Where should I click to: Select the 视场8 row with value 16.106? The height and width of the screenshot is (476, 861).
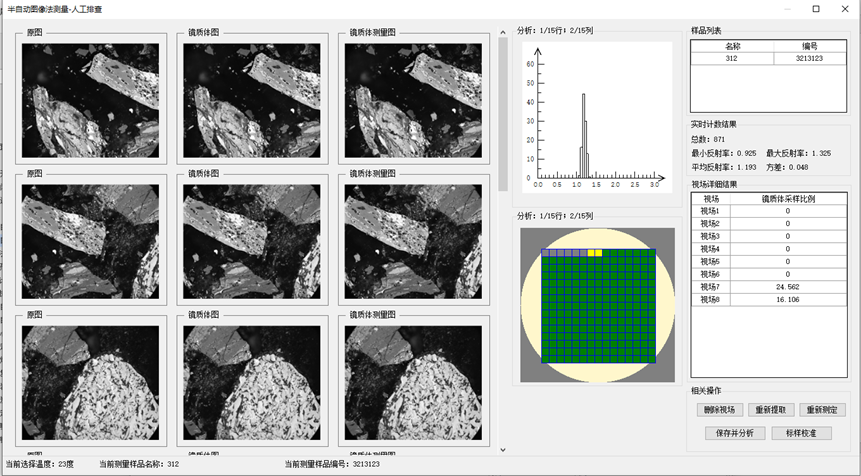[768, 298]
